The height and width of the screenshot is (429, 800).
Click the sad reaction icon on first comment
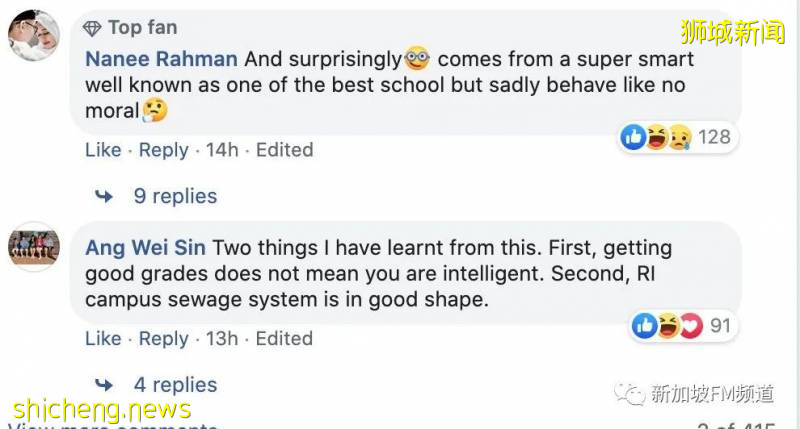pyautogui.click(x=679, y=137)
